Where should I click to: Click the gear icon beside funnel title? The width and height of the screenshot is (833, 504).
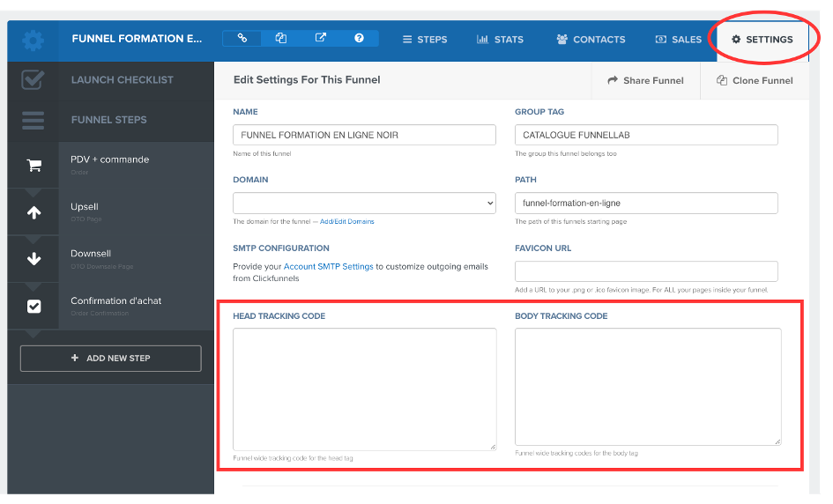(33, 41)
